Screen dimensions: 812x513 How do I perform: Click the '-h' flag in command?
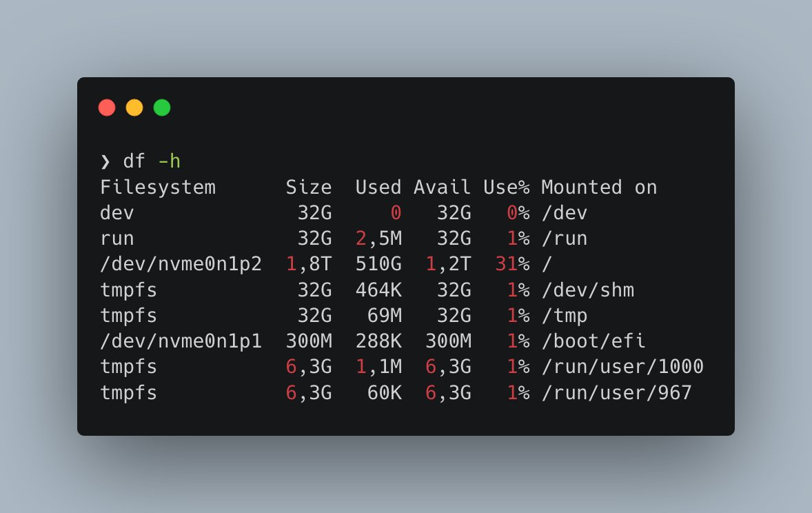(170, 161)
